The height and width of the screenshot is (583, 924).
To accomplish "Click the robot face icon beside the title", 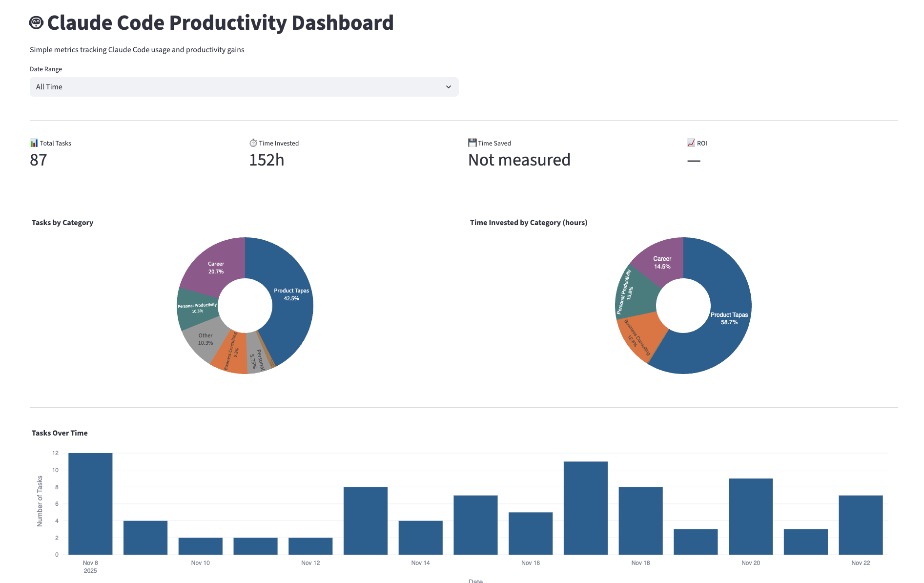I will point(37,23).
